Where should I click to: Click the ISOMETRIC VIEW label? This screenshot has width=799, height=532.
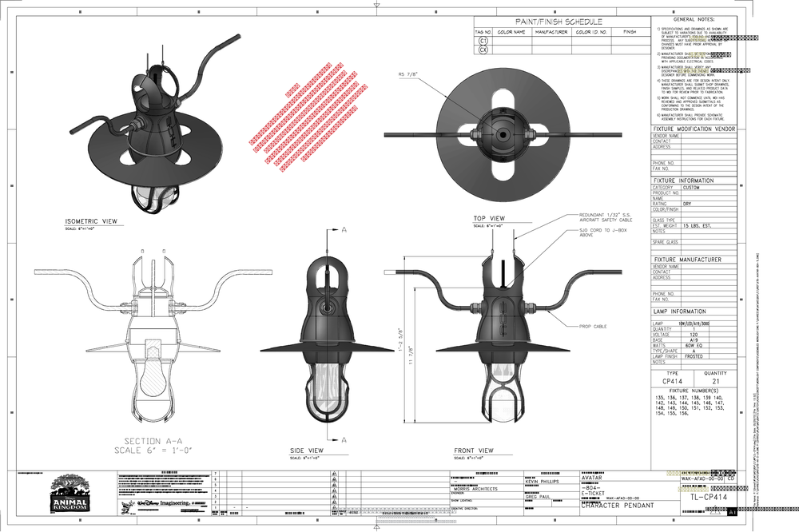click(x=91, y=221)
